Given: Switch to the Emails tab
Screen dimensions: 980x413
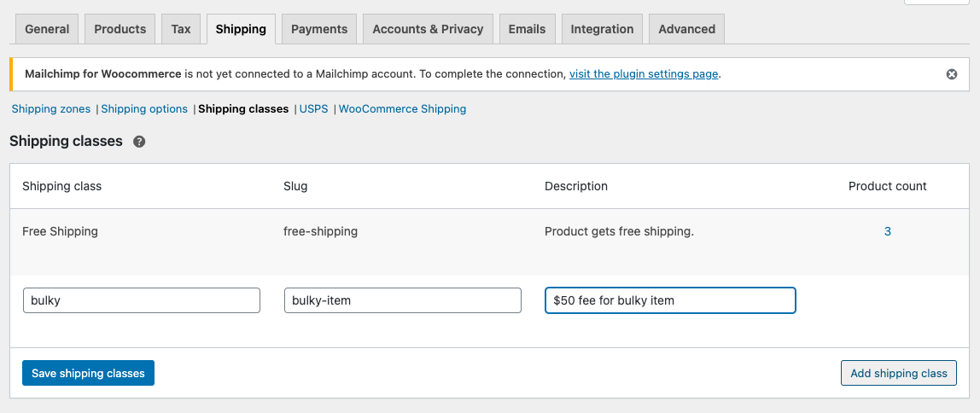Looking at the screenshot, I should (x=527, y=29).
